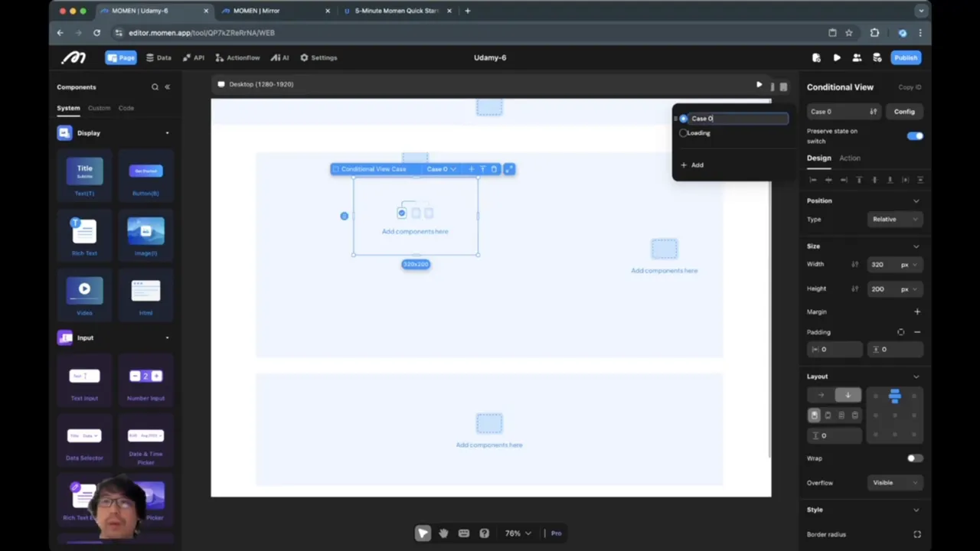Click the Publish button

point(906,57)
